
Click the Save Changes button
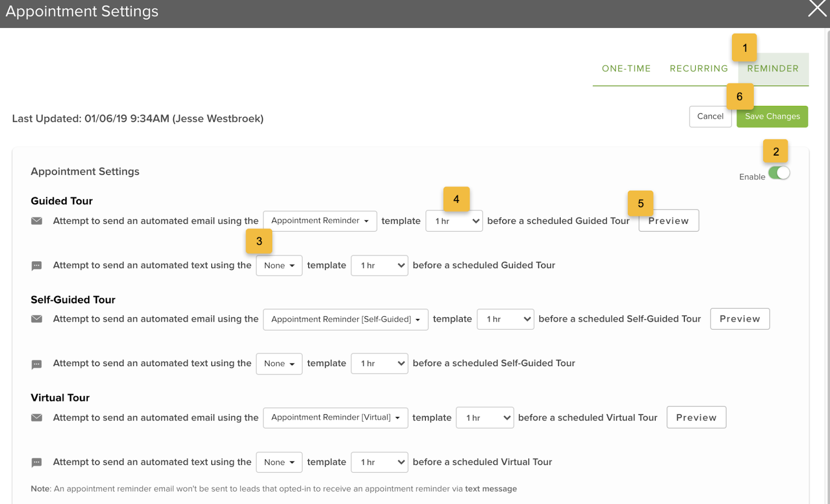(772, 117)
